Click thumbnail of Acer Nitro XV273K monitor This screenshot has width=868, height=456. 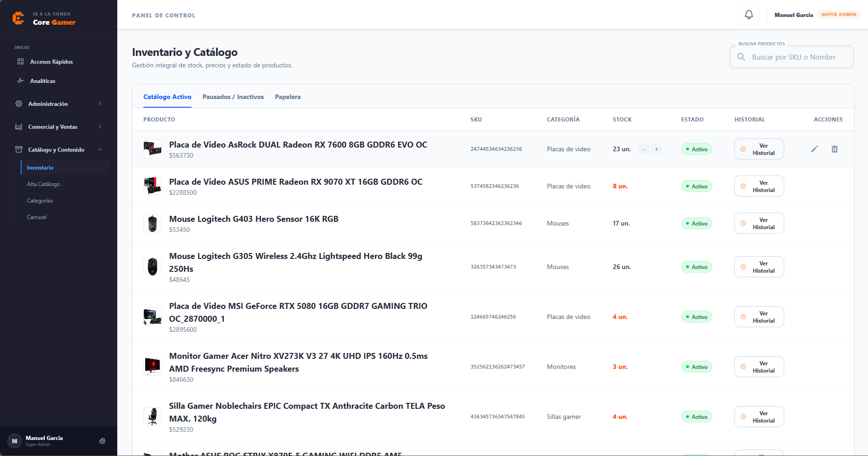tap(153, 367)
